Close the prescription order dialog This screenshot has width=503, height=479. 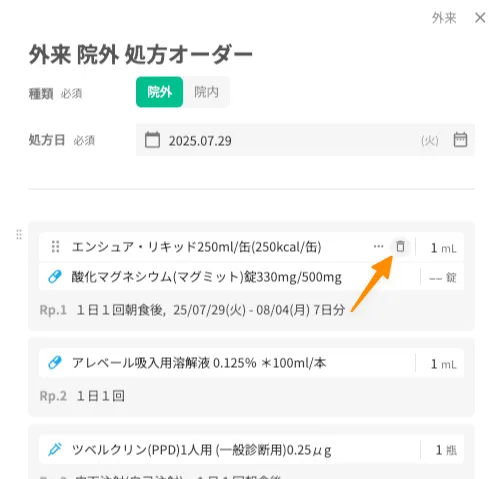[x=480, y=18]
